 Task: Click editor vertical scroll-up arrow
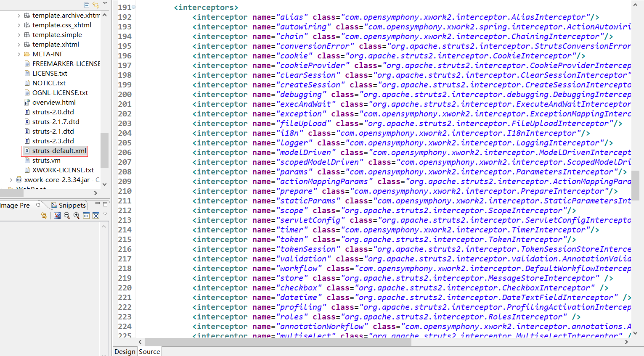pos(635,5)
